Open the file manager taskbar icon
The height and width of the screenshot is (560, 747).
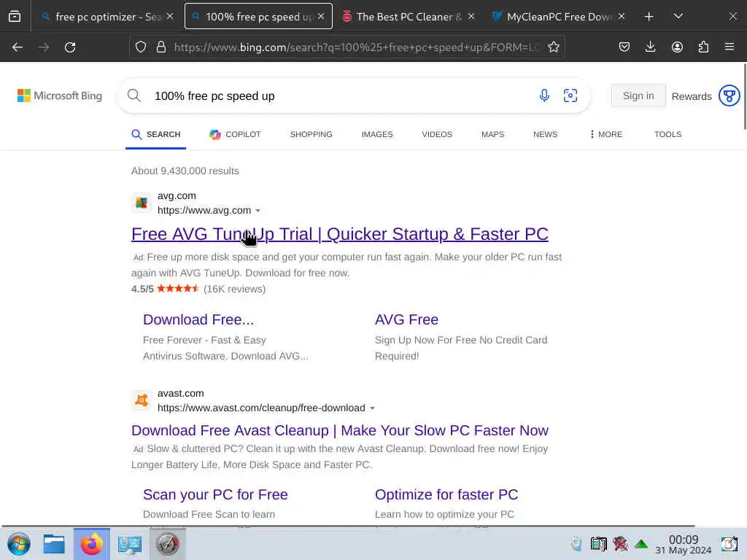coord(54,544)
